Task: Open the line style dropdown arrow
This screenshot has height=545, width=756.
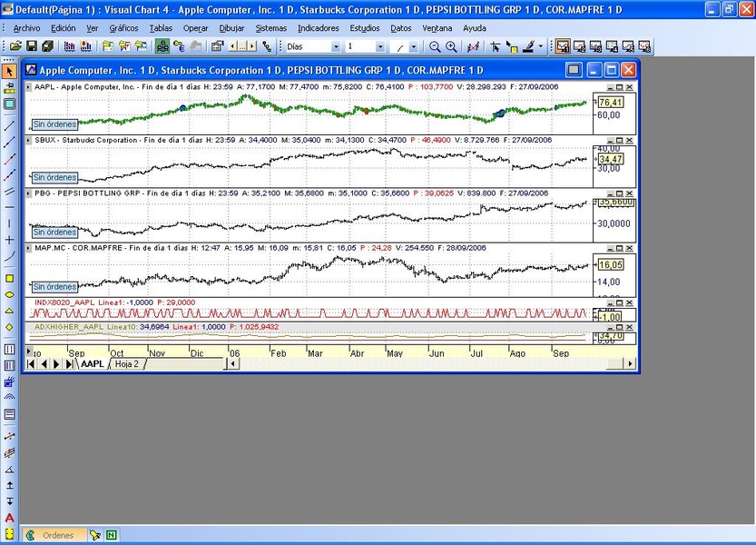Action: (413, 47)
